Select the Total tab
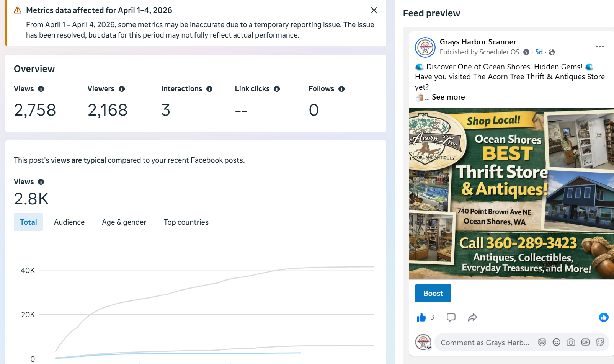 click(x=28, y=222)
